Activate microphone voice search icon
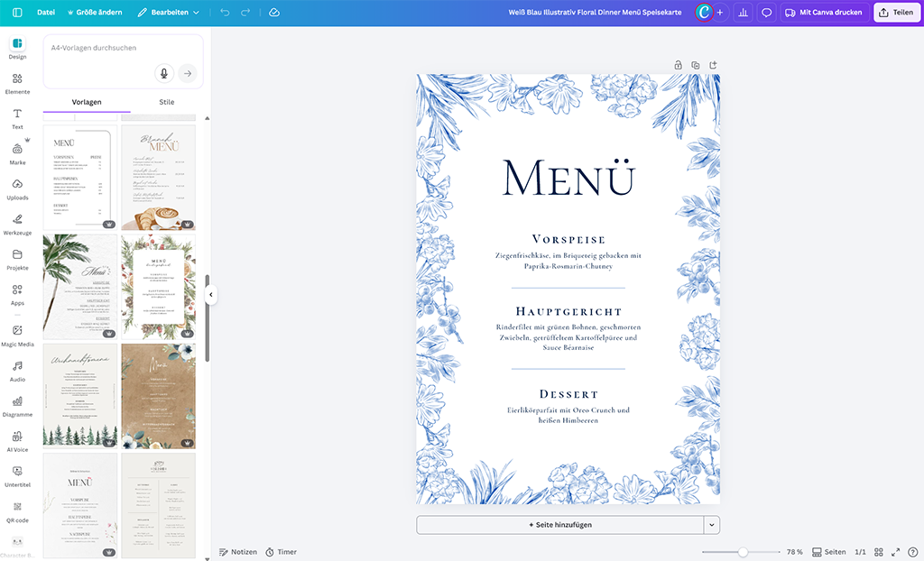This screenshot has width=924, height=561. click(x=164, y=73)
